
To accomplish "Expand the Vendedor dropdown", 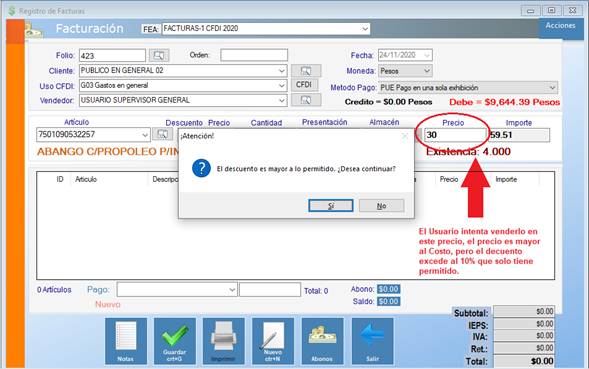I will 282,100.
